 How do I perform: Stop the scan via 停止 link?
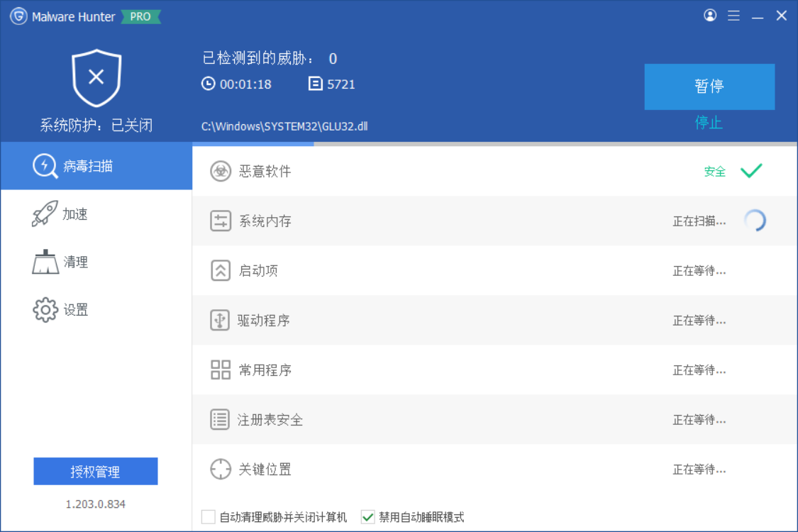pos(709,122)
